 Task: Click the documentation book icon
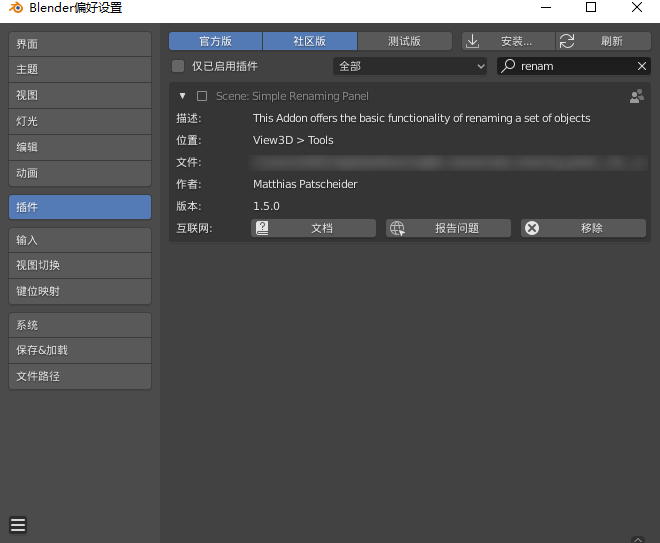point(262,228)
